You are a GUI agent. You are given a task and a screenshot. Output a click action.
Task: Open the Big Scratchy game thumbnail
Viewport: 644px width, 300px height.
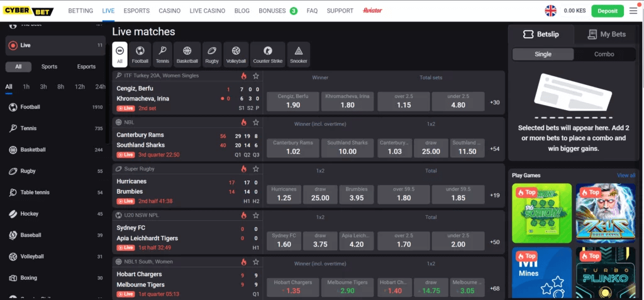tap(541, 213)
